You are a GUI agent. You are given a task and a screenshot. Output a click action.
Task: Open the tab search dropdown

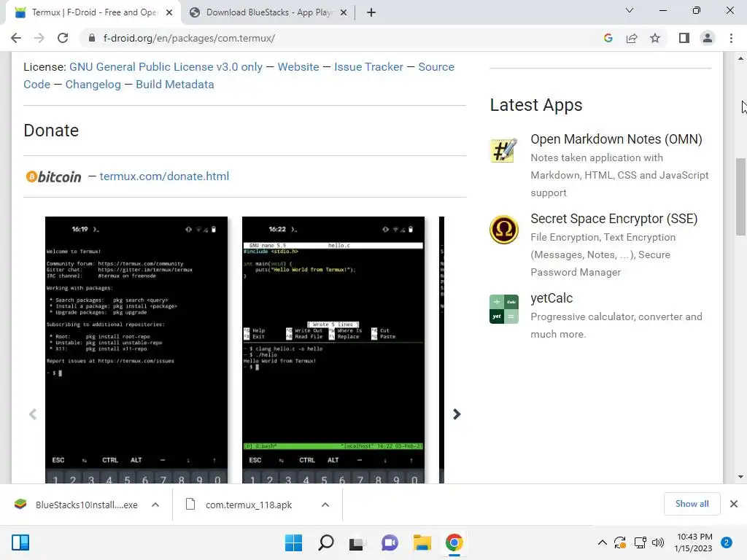(x=630, y=10)
